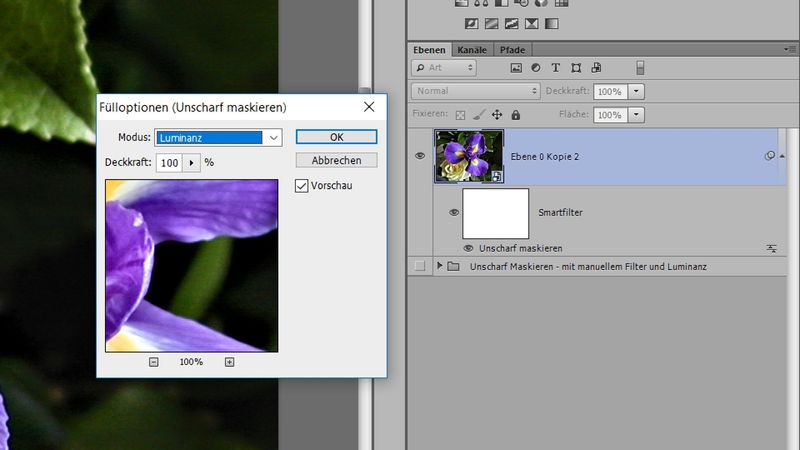Switch to the Kanäle tab
This screenshot has width=800, height=450.
(x=471, y=50)
